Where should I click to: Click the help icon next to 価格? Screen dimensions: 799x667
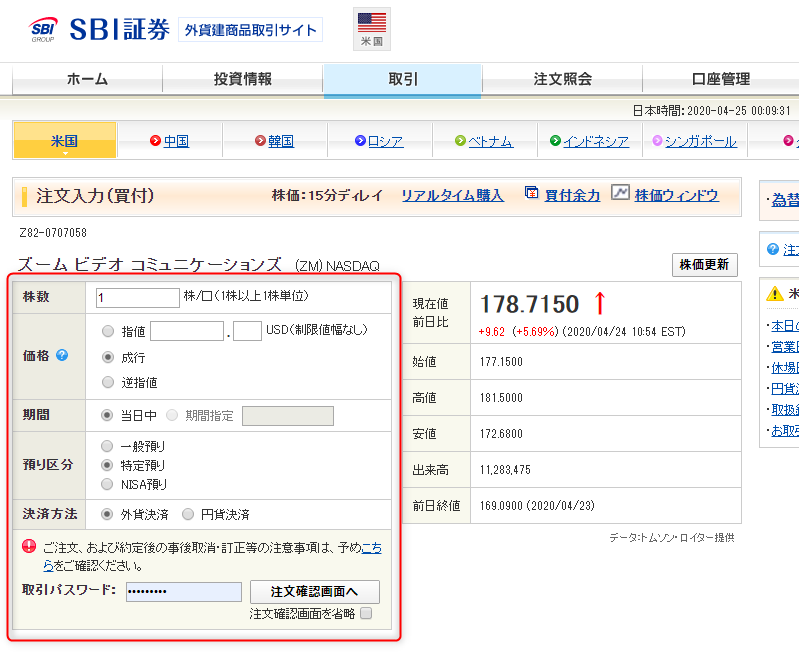[x=62, y=355]
